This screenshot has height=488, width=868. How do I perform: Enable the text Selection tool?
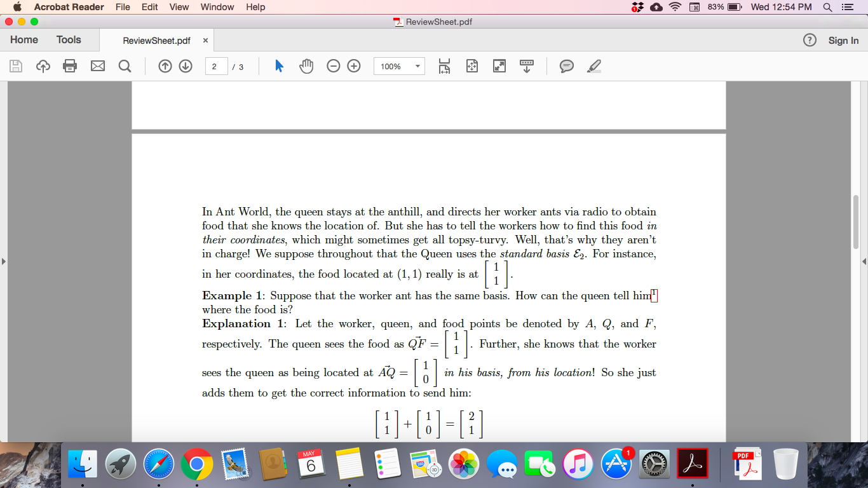[278, 65]
